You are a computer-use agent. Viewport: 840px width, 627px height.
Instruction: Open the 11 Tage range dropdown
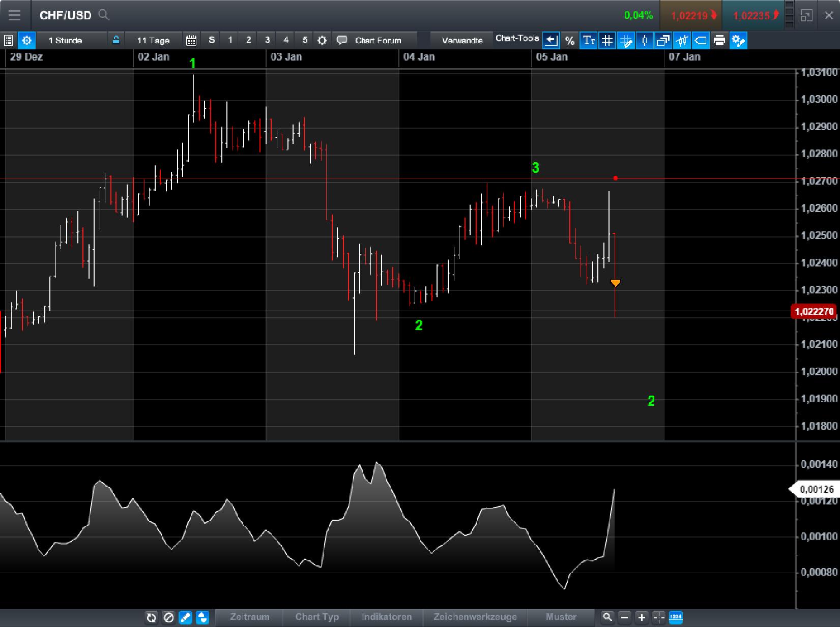[x=153, y=40]
